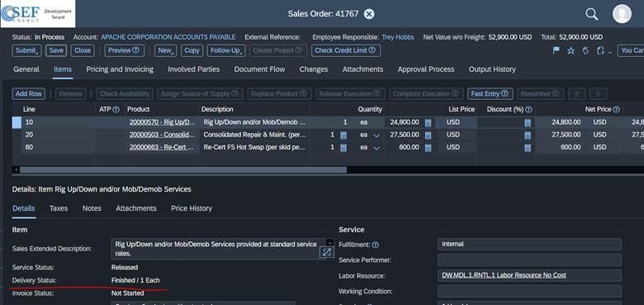Open order Attachments tab
The image size is (644, 305).
[362, 69]
